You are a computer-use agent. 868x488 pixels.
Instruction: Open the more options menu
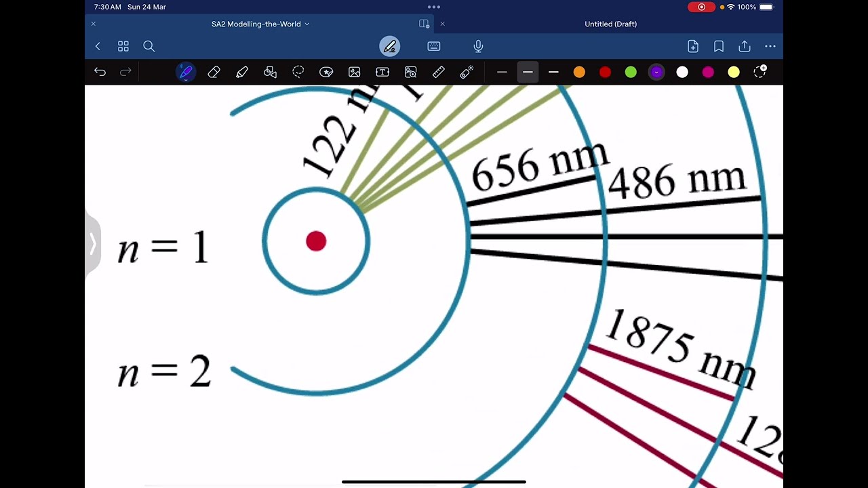[x=770, y=46]
